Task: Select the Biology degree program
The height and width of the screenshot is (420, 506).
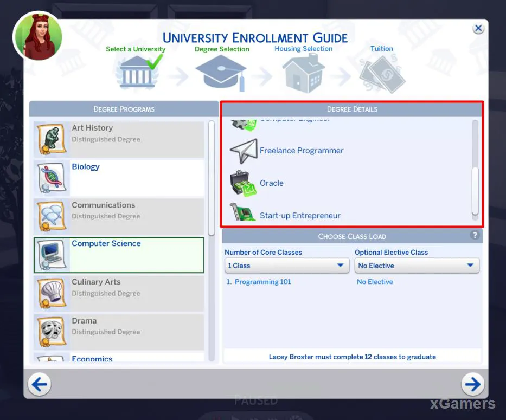Action: [119, 178]
